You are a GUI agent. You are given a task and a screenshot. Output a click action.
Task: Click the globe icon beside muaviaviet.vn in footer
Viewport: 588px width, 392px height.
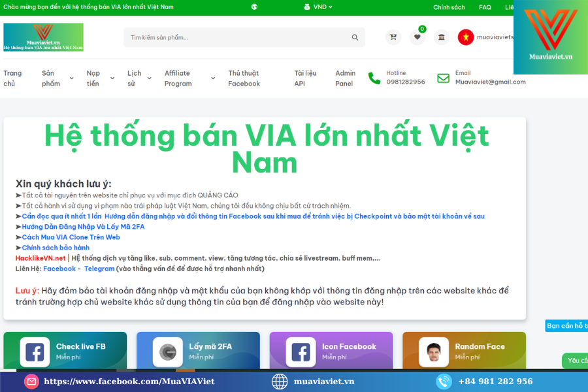pyautogui.click(x=280, y=382)
